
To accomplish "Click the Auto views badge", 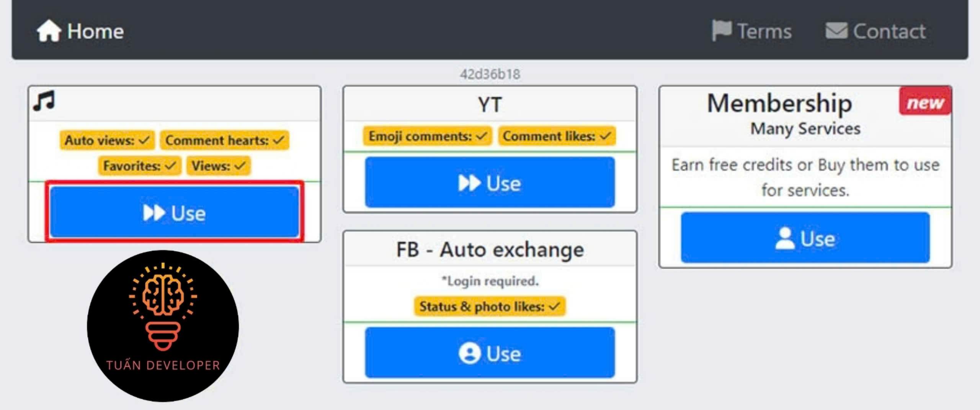I will tap(107, 140).
